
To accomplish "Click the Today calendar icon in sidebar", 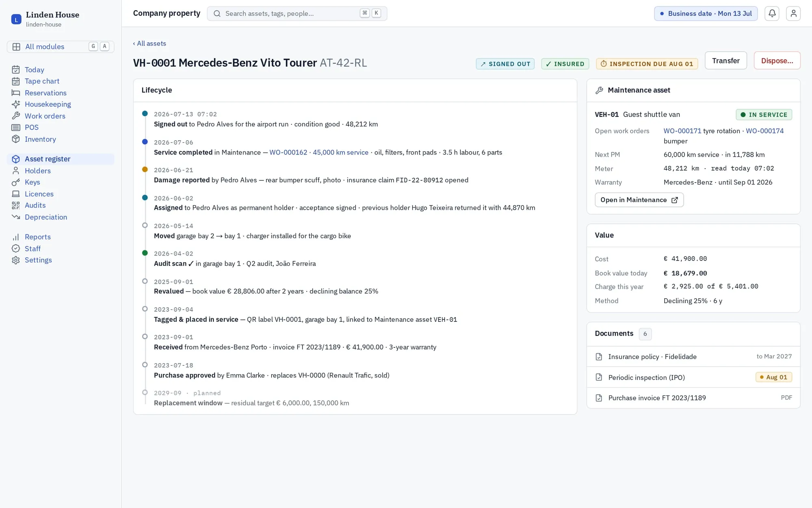I will pos(16,69).
